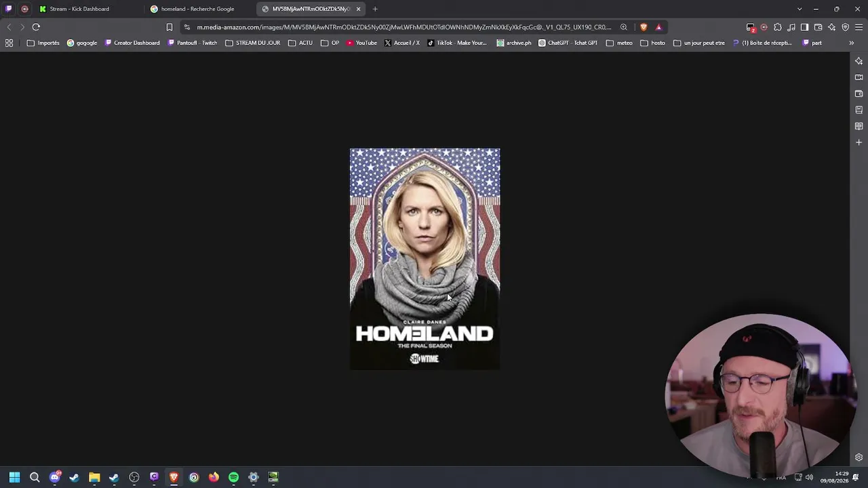The width and height of the screenshot is (868, 488).
Task: Click the zoom magnifier icon in address bar
Action: point(624,27)
